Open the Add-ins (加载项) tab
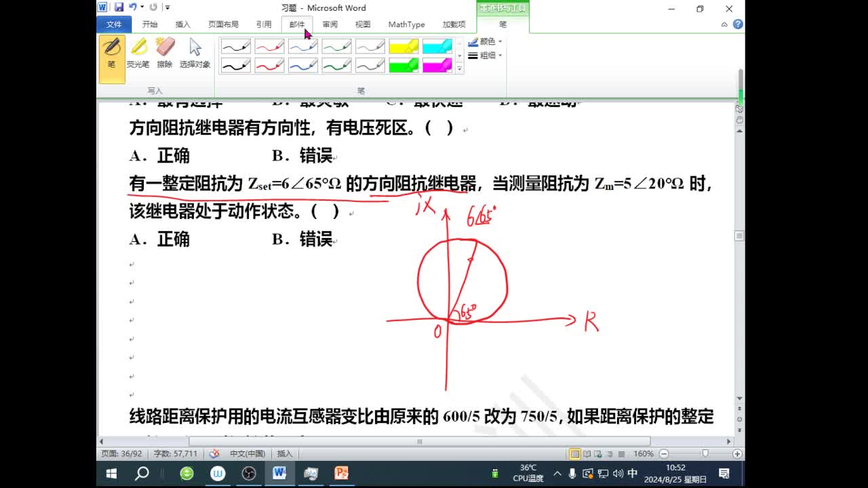Screen dimensions: 868x488 (454, 24)
